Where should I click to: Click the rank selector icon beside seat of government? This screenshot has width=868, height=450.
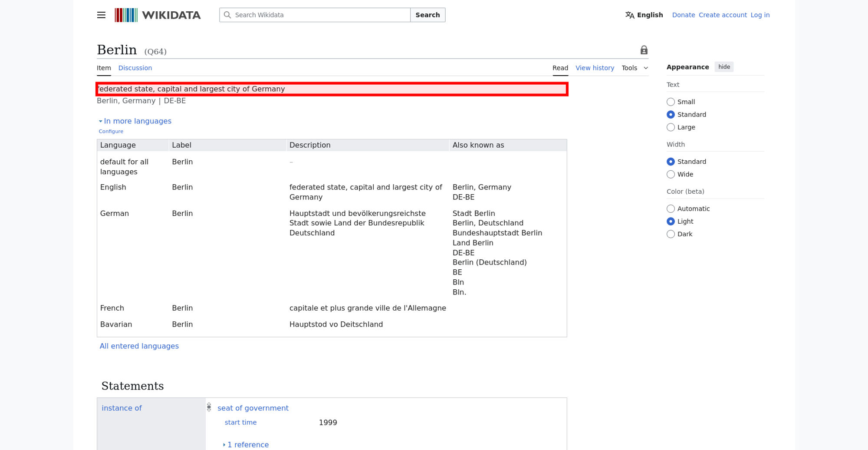tap(209, 407)
